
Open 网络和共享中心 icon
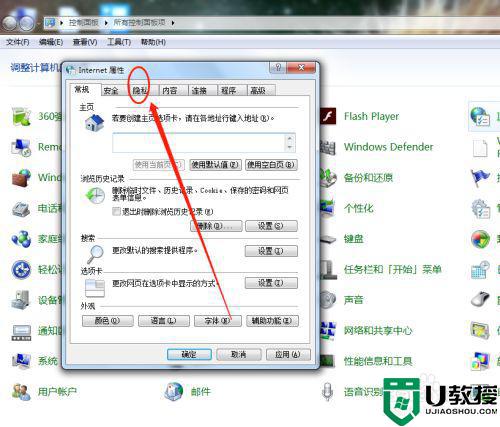(328, 331)
